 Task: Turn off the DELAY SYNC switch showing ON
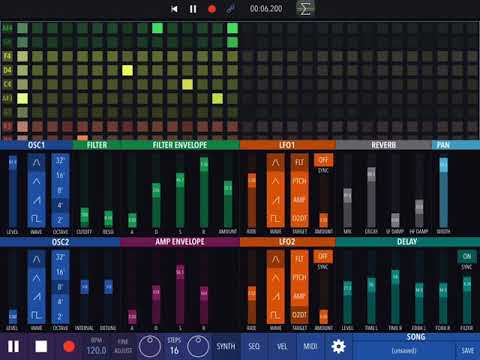tap(467, 256)
